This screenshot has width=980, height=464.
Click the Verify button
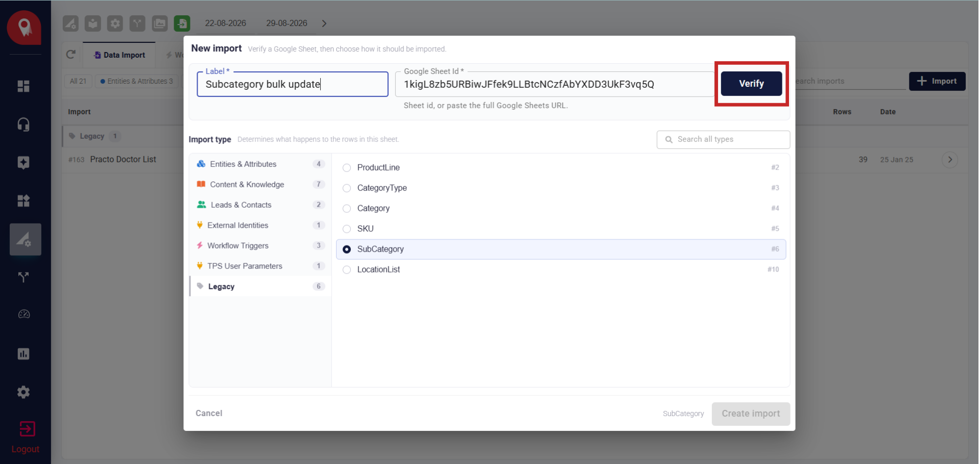pos(751,84)
